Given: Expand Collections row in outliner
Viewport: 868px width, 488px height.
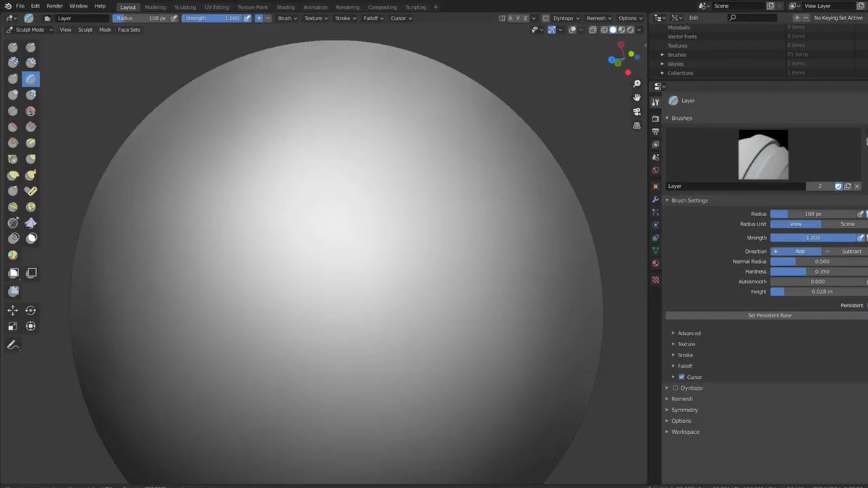Looking at the screenshot, I should [662, 73].
